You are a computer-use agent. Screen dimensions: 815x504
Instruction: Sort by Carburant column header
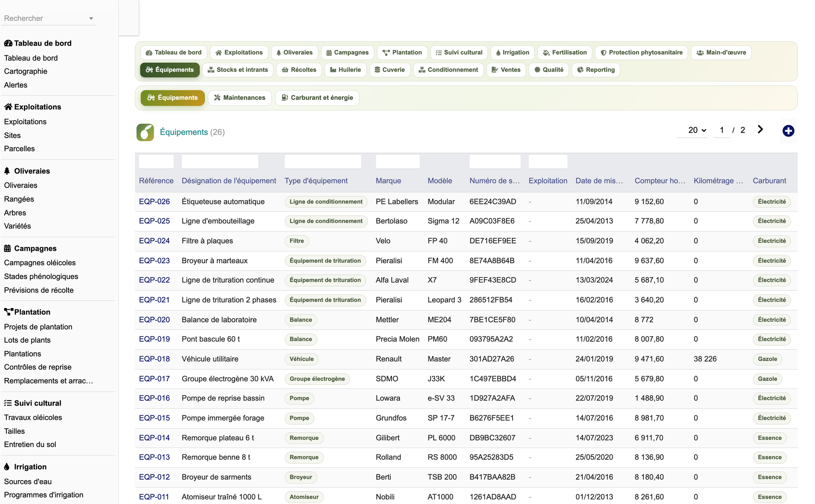(769, 181)
